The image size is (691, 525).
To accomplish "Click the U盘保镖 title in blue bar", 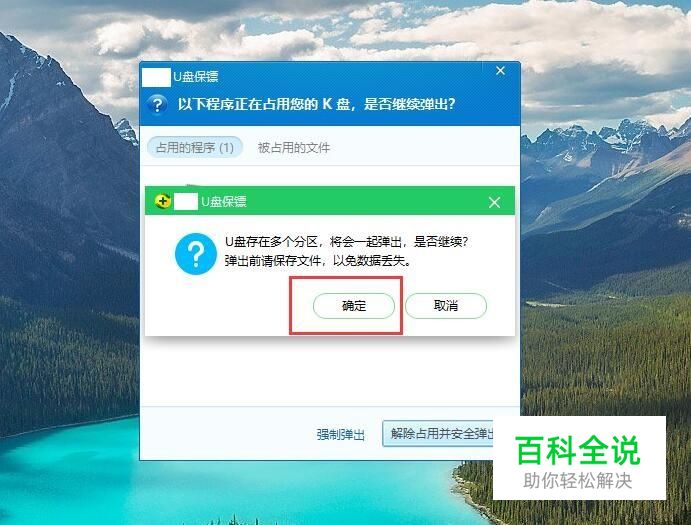I will [196, 77].
